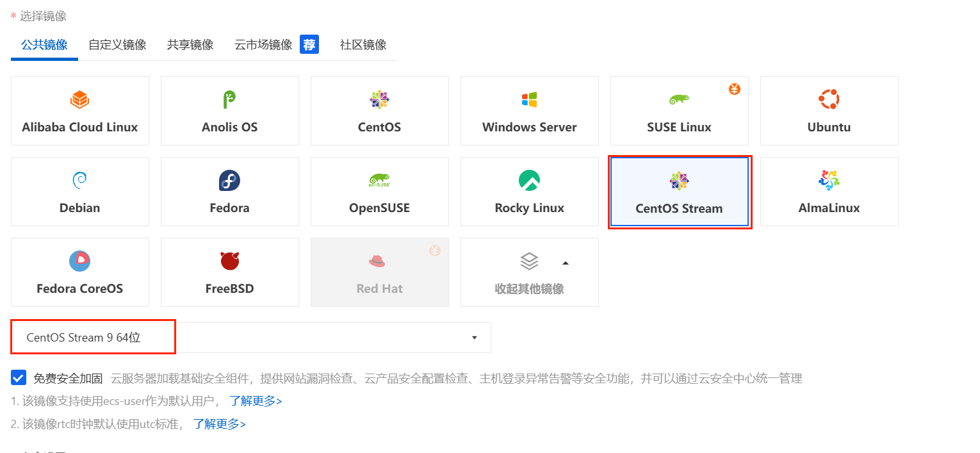The width and height of the screenshot is (980, 453).
Task: Click the 选择镜像 section heading
Action: click(x=43, y=15)
